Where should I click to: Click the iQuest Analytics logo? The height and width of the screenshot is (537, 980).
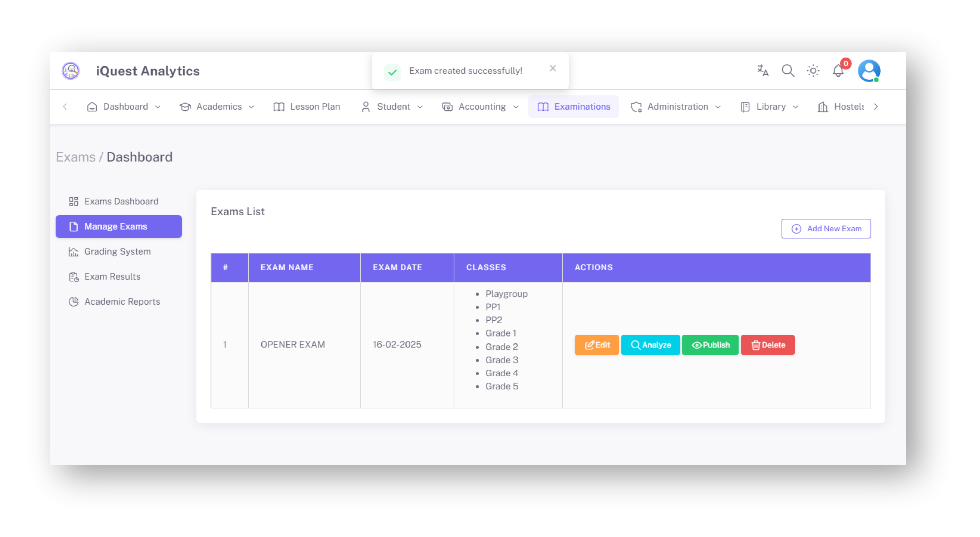click(x=71, y=71)
